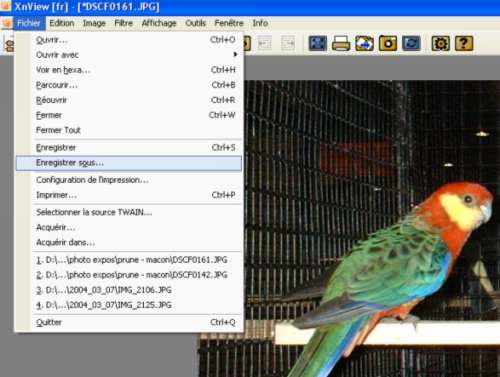Select Selectionner la source TWAIN...
Screen dimensions: 500x377
[129, 212]
